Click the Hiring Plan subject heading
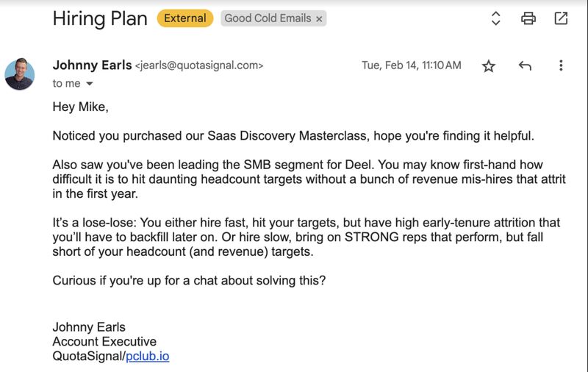Image resolution: width=588 pixels, height=372 pixels. click(x=100, y=18)
